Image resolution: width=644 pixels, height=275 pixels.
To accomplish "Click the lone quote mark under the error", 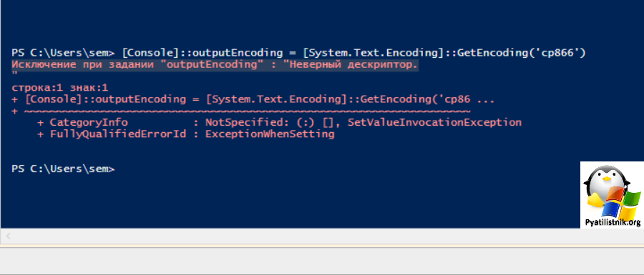I will coord(14,74).
